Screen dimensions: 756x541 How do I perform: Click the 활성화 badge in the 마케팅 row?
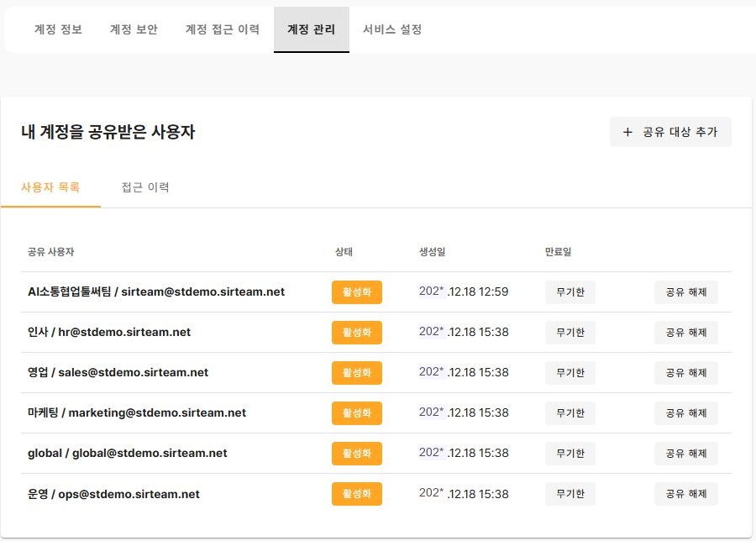coord(357,413)
